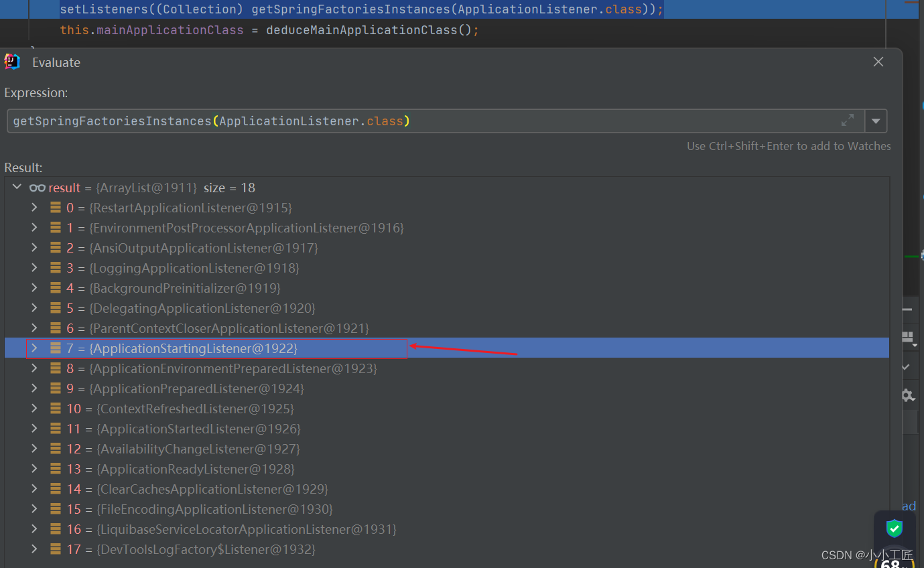Select the ContextRefreshedListener@1925 row
Viewport: 924px width, 568px height.
tap(447, 409)
